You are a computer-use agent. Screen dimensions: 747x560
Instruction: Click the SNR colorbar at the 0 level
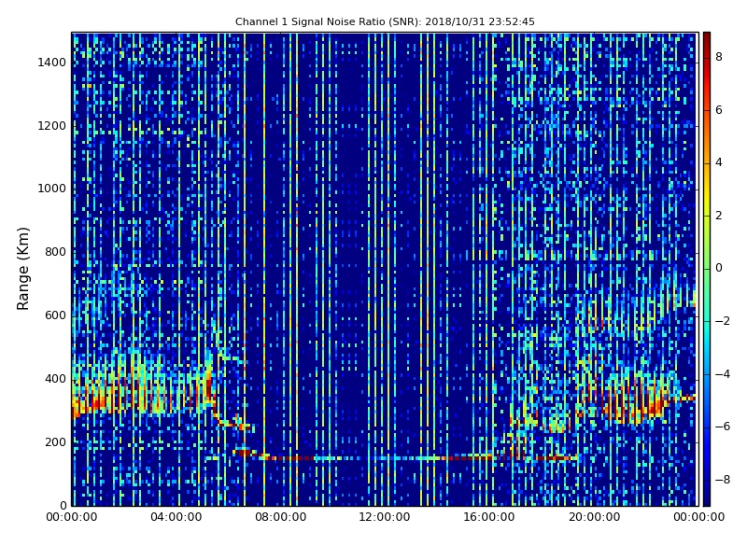(707, 269)
